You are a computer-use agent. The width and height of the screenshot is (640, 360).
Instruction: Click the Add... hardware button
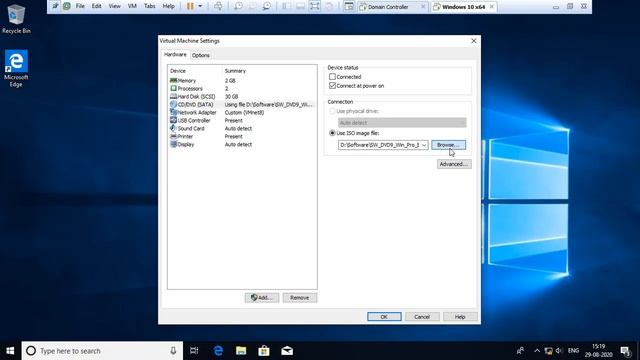coord(262,298)
